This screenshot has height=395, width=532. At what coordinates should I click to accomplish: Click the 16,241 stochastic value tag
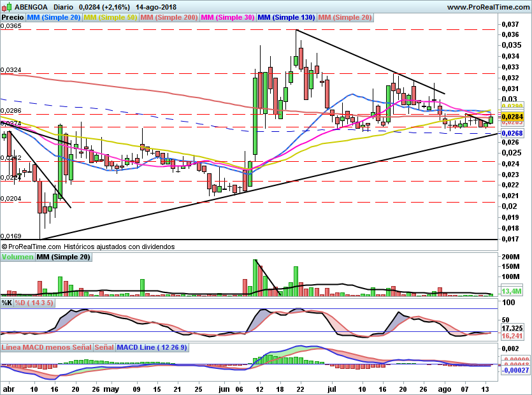(512, 336)
